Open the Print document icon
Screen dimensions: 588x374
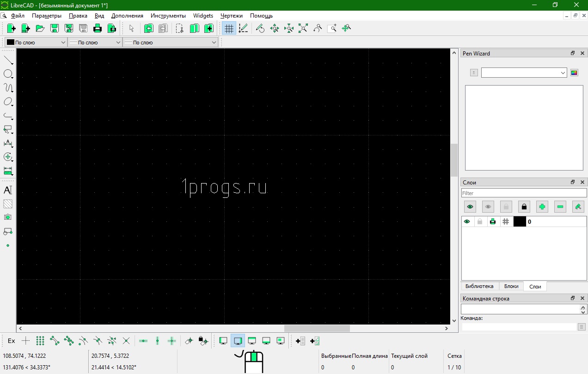[98, 28]
